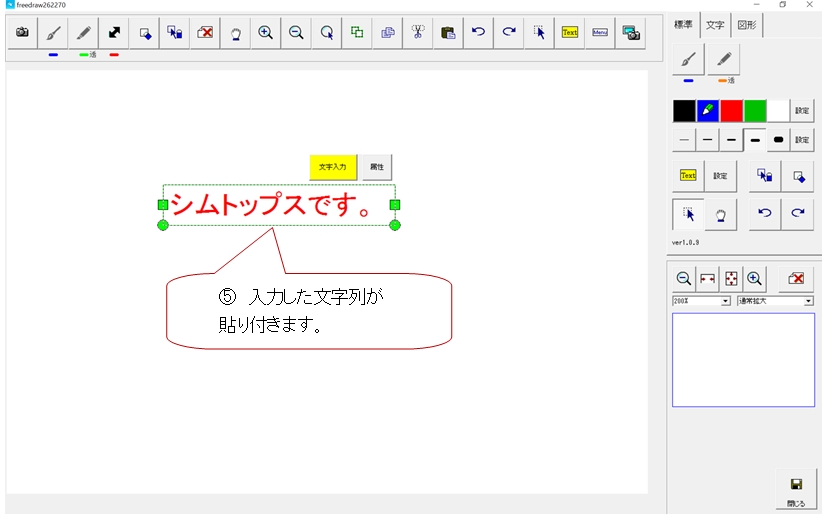Click the camera capture icon in top toolbar
This screenshot has height=519, width=830.
[x=22, y=33]
